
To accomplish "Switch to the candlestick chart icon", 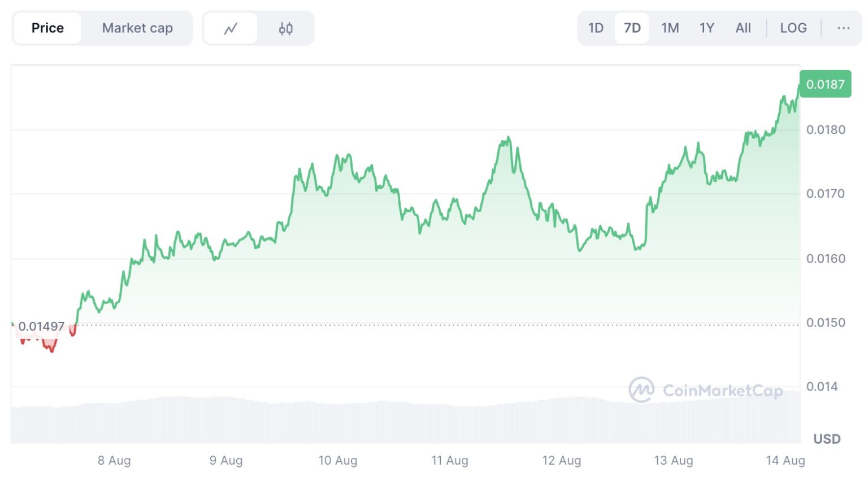I will click(285, 28).
